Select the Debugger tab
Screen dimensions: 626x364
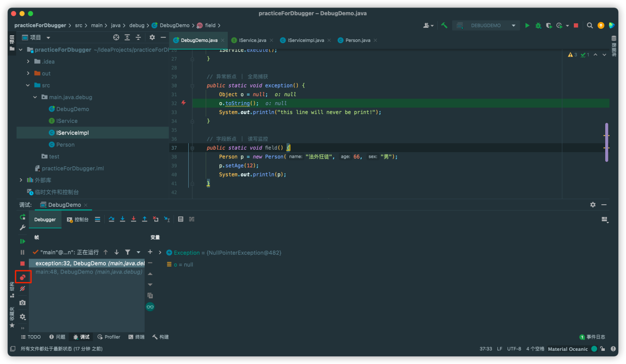click(45, 219)
